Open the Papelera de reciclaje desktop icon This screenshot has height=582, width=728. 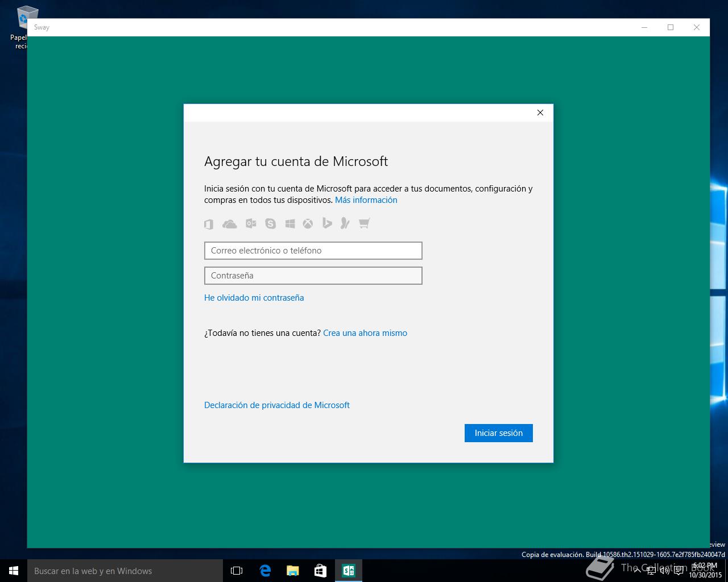23,27
